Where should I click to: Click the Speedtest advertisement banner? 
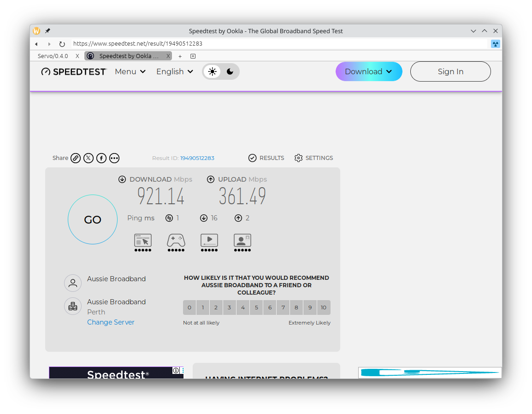(x=116, y=373)
